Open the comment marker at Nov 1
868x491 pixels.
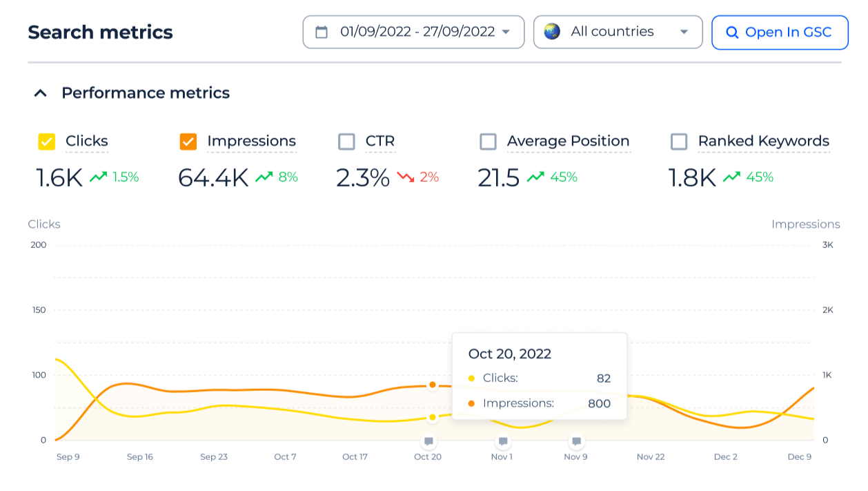(503, 441)
